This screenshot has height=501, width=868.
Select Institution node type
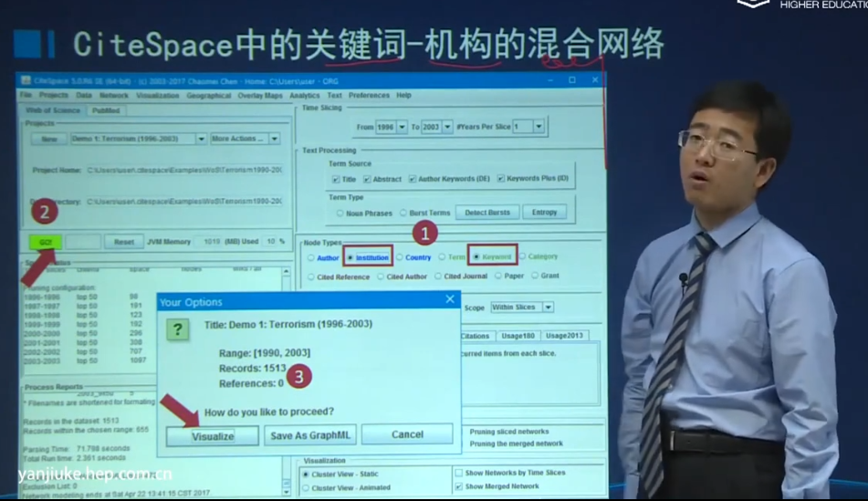click(x=350, y=257)
